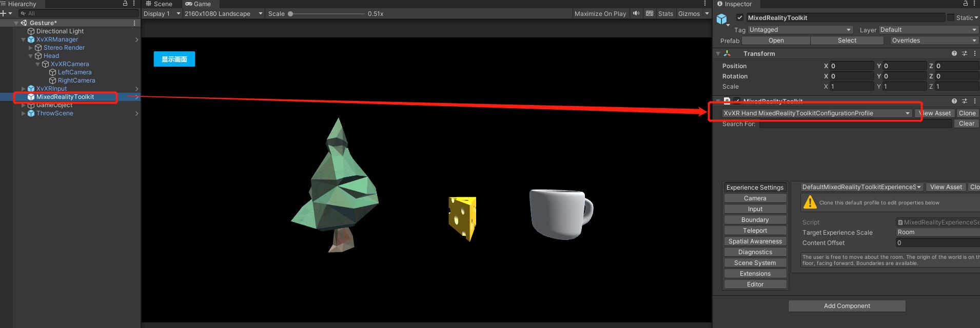Screen dimensions: 980x328
Task: Open the Spatial Awareness settings tab
Action: pyautogui.click(x=755, y=241)
